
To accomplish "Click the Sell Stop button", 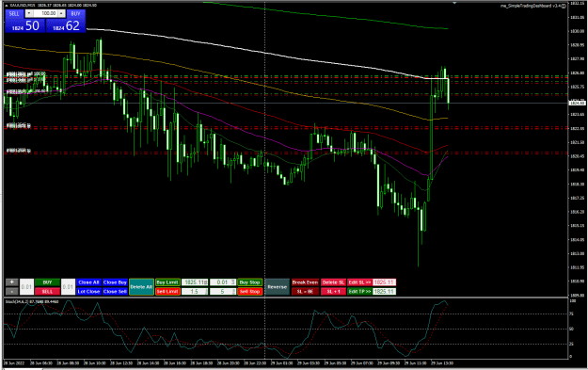I will tap(249, 291).
